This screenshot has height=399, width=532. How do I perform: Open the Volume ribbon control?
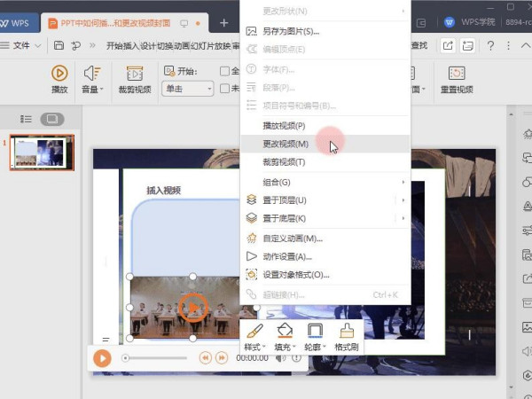pyautogui.click(x=92, y=80)
